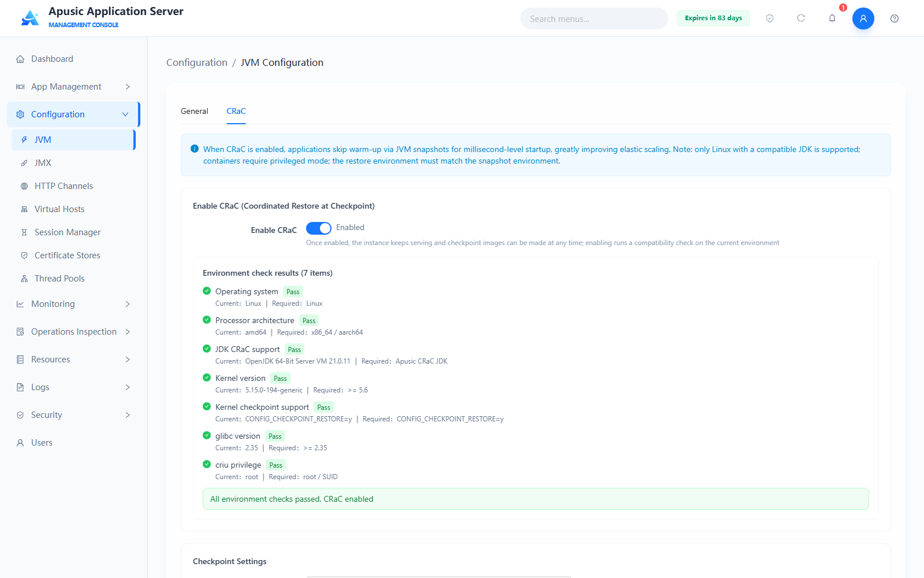Image resolution: width=924 pixels, height=578 pixels.
Task: Expand the Security menu chevron
Action: pyautogui.click(x=128, y=415)
